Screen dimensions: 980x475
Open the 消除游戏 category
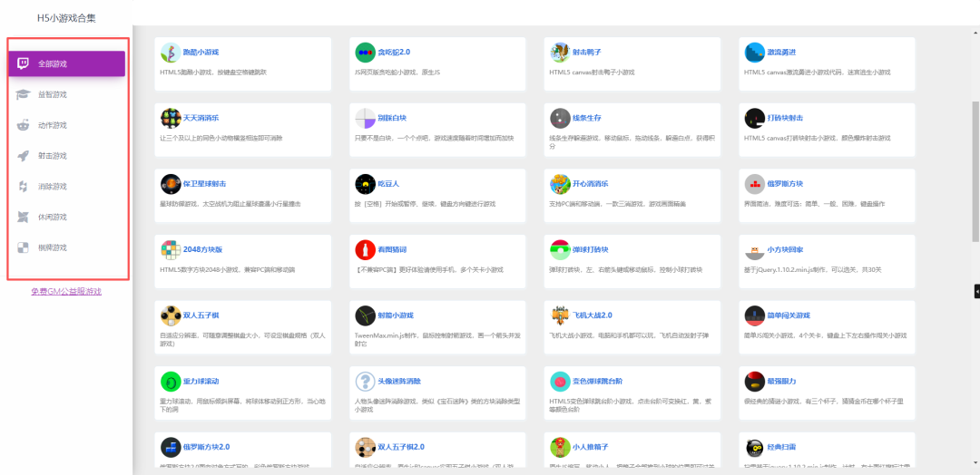(52, 187)
